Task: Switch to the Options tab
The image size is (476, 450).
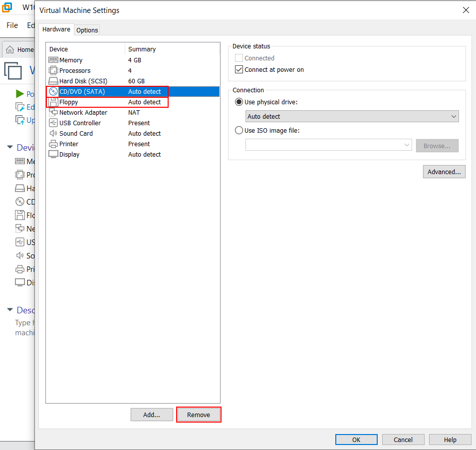Action: [x=87, y=30]
